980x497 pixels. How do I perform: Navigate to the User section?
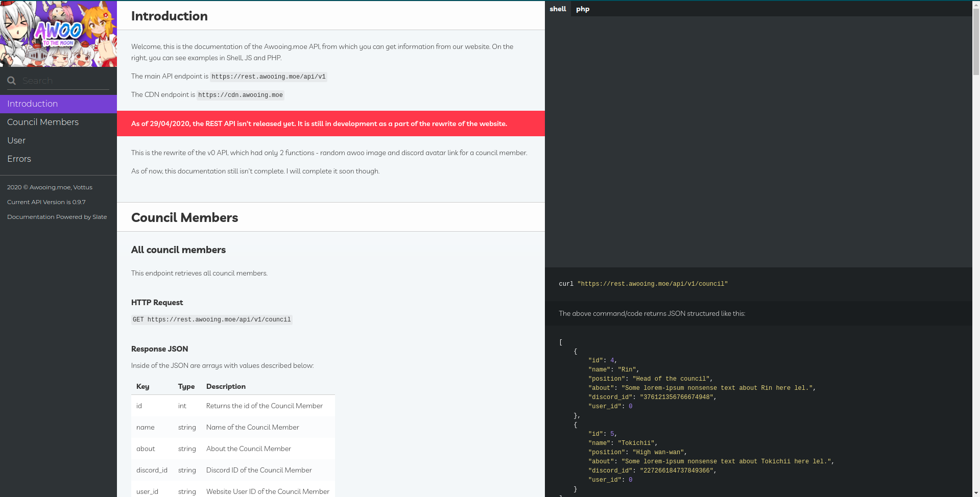pos(16,140)
